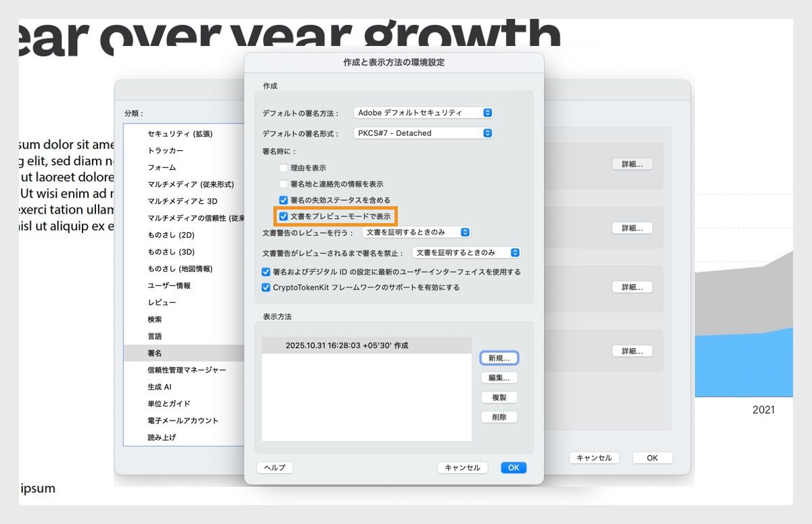Uncheck 最新のユーザーインターフェイスを使用する checkbox
Image resolution: width=812 pixels, height=524 pixels.
(x=266, y=272)
